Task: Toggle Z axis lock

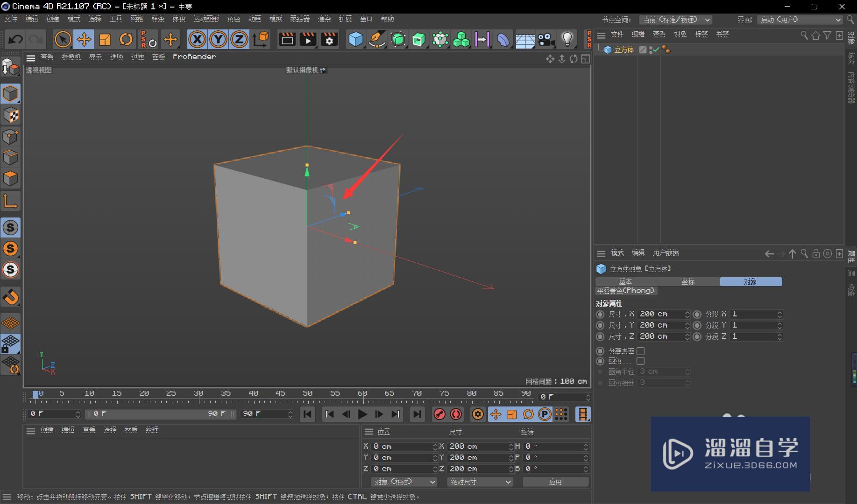Action: [x=239, y=40]
